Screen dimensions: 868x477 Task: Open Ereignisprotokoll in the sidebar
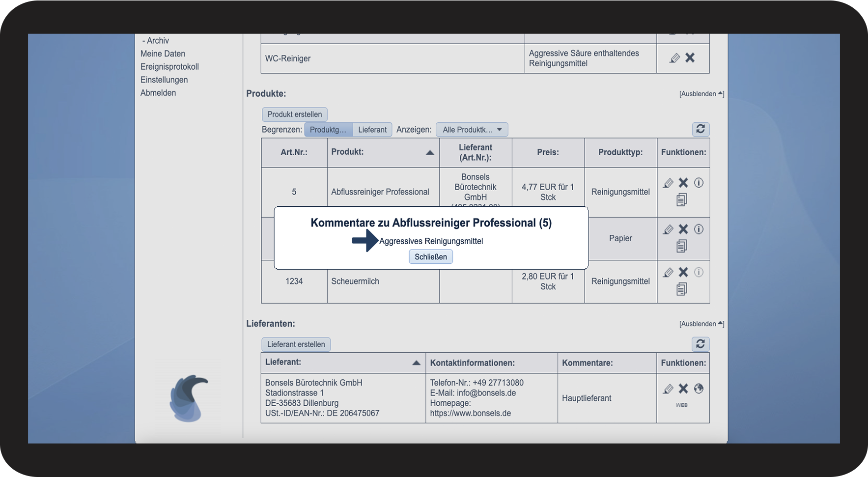click(169, 67)
